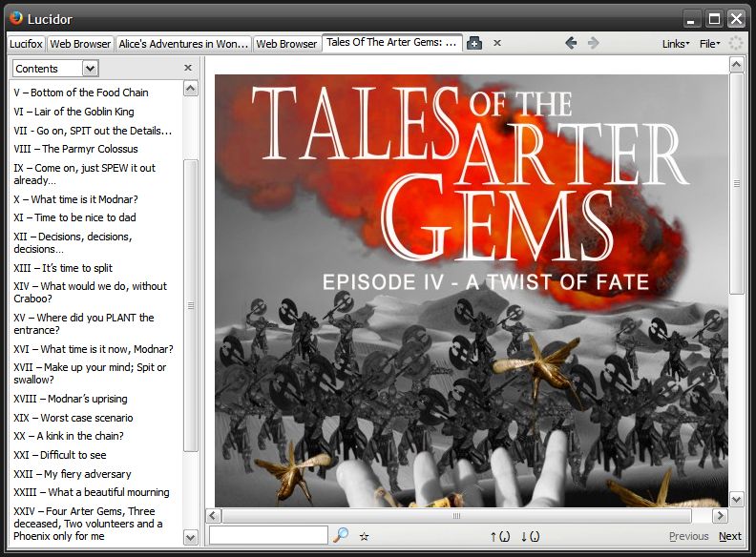Minimize the Lucidor window
Screen dimensions: 756x557
pyautogui.click(x=691, y=19)
